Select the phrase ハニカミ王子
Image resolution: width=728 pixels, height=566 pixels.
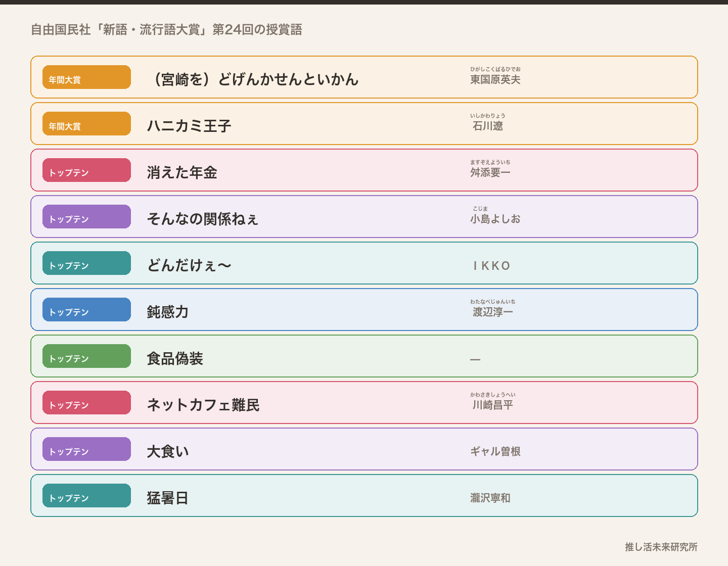[x=189, y=126]
